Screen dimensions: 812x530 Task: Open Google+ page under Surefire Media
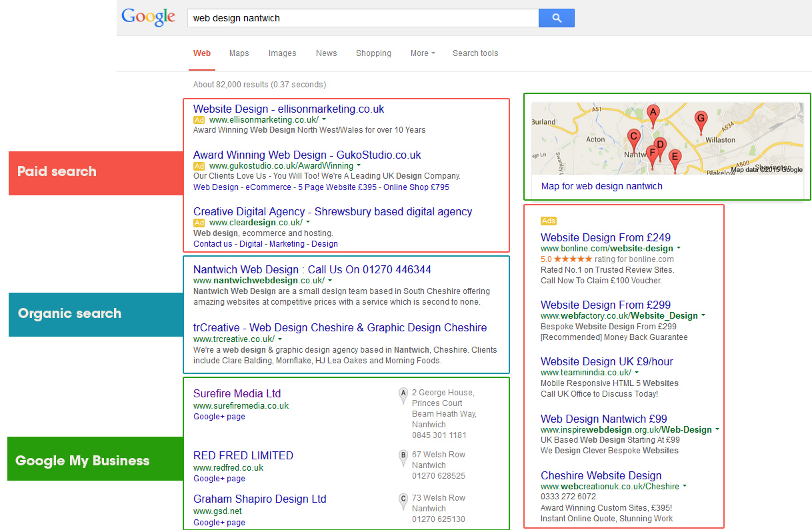tap(219, 417)
